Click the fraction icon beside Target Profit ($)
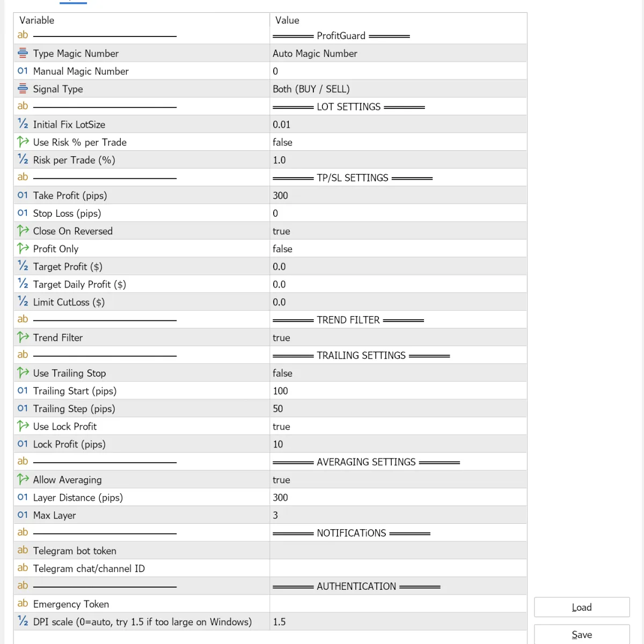The image size is (644, 644). pos(23,266)
